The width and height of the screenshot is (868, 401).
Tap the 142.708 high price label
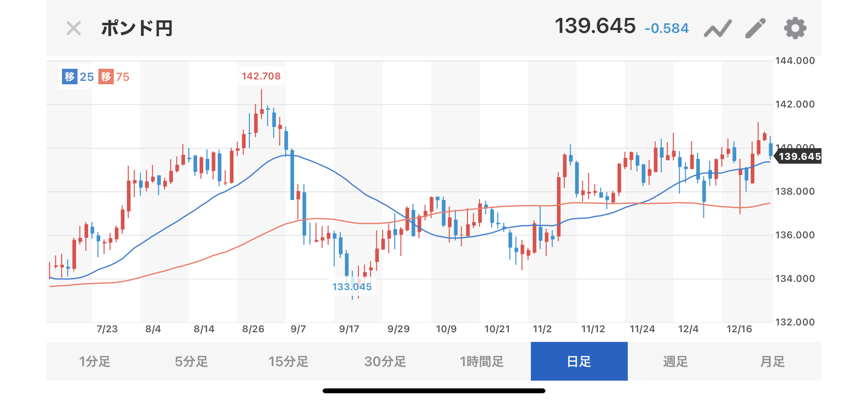[261, 76]
